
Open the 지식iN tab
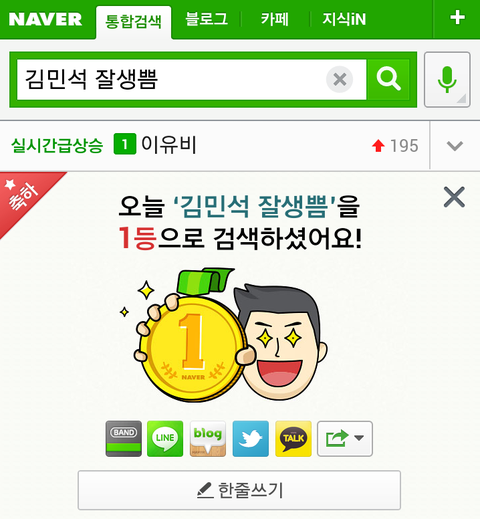[x=344, y=19]
